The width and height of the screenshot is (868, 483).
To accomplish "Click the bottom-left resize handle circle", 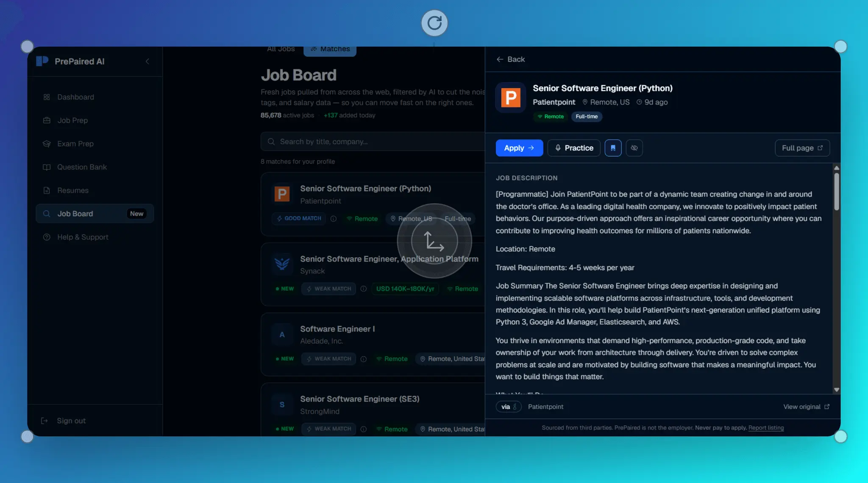I will click(x=27, y=436).
